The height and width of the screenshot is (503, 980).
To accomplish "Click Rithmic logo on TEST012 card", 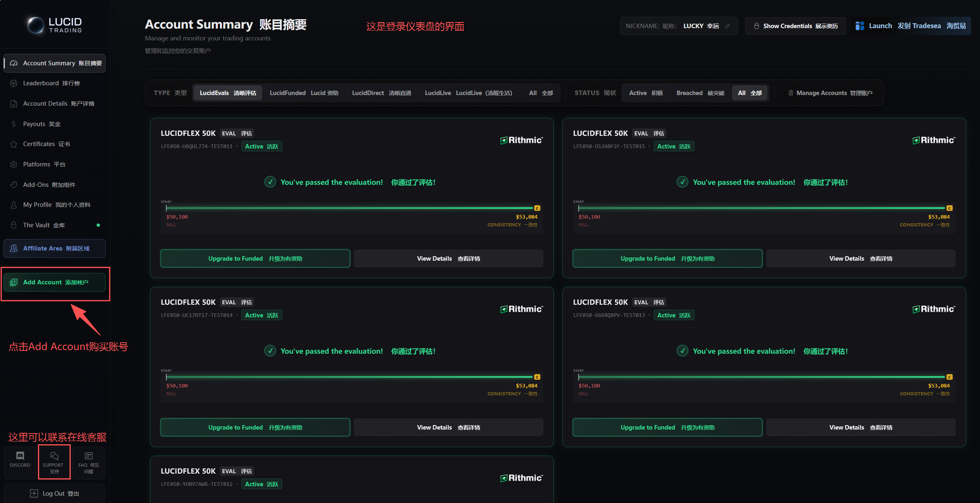I will (522, 478).
